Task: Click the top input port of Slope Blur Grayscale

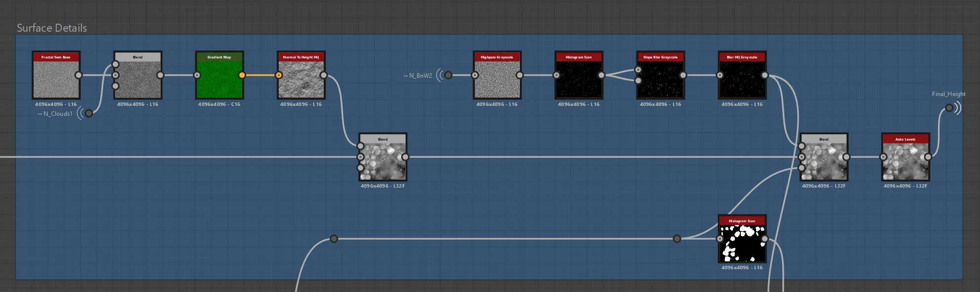Action: (x=638, y=70)
